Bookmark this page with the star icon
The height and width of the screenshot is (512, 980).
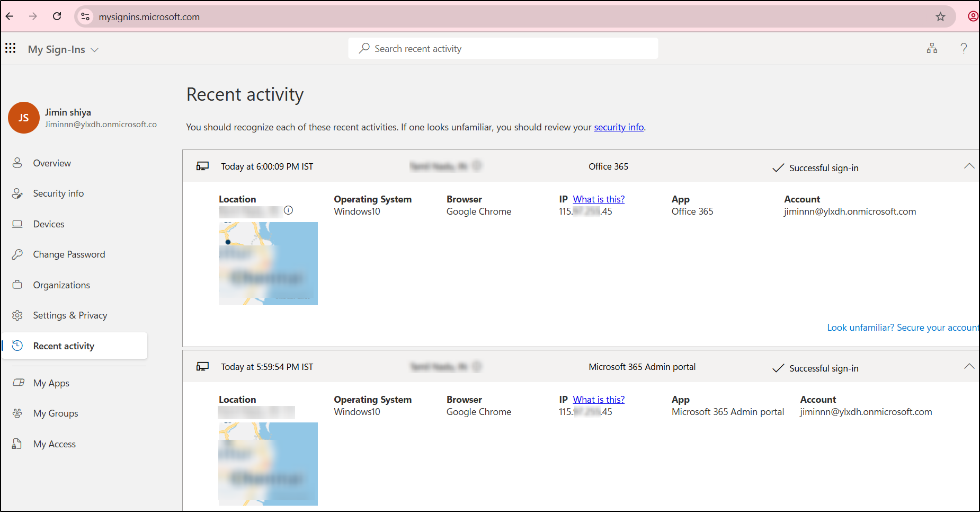click(x=940, y=17)
